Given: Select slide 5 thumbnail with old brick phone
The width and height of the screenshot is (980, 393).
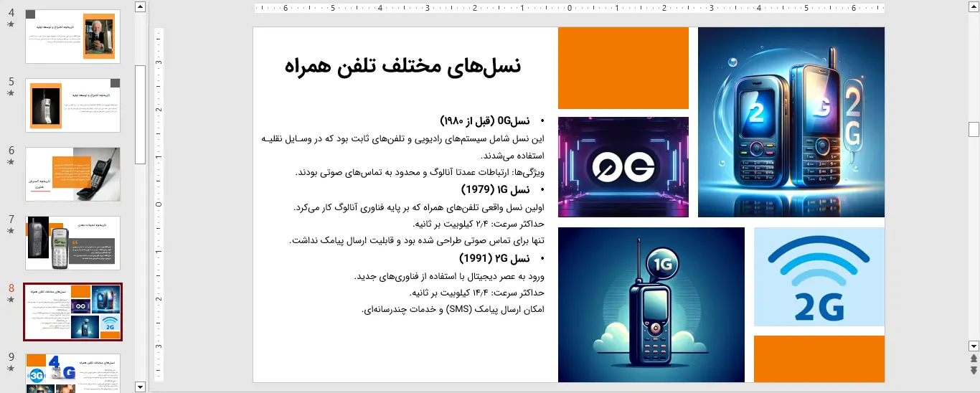Looking at the screenshot, I should 72,105.
